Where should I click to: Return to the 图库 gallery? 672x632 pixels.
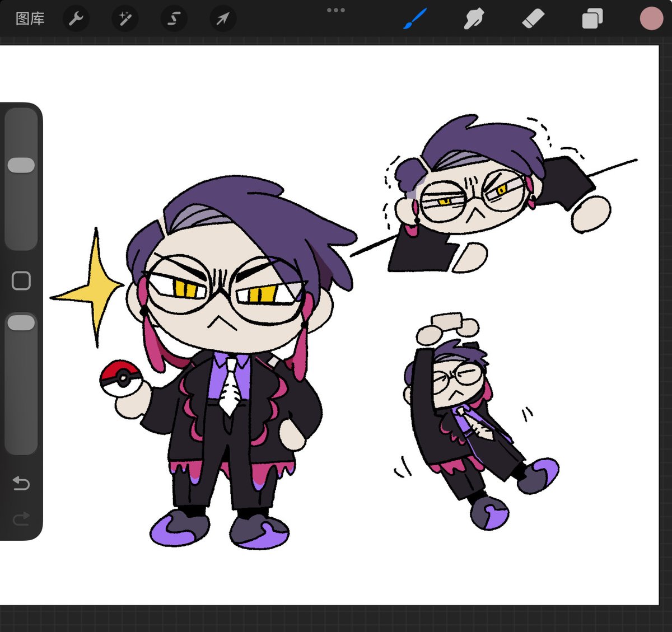click(29, 18)
